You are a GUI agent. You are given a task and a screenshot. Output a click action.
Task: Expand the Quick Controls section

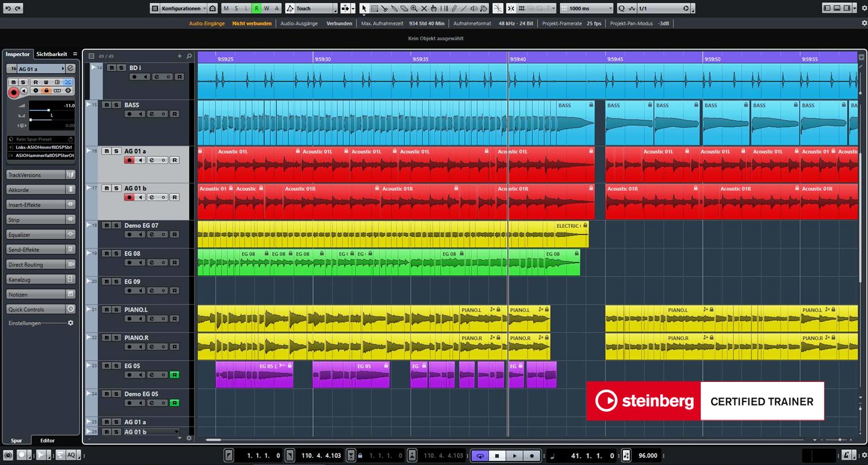click(x=41, y=309)
